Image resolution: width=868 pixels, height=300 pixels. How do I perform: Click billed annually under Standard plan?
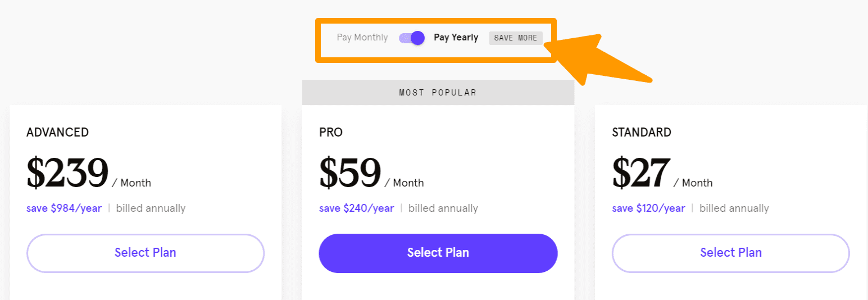(x=734, y=208)
